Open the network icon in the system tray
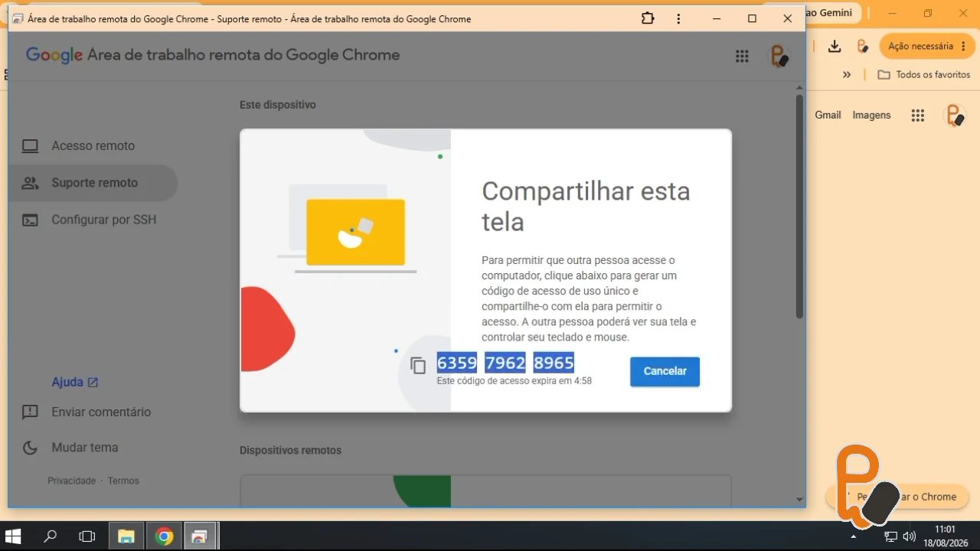 (890, 536)
